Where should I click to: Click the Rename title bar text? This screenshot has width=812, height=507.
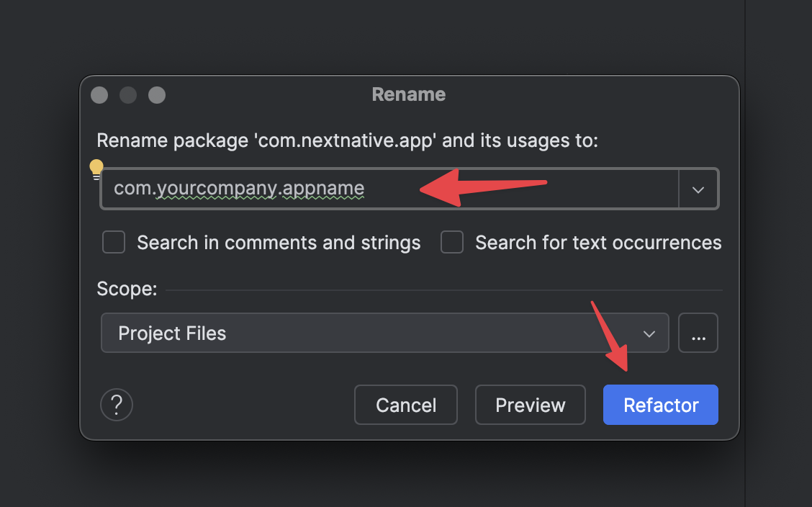tap(408, 94)
